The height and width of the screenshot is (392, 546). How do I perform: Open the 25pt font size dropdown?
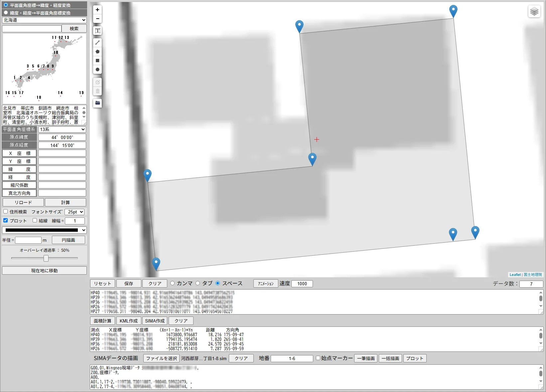pos(74,212)
